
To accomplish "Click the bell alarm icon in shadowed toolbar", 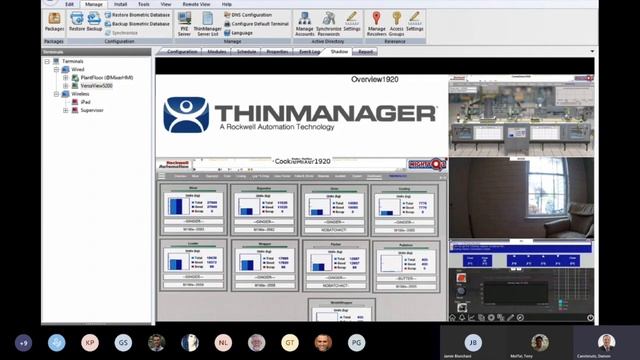I will tap(462, 317).
